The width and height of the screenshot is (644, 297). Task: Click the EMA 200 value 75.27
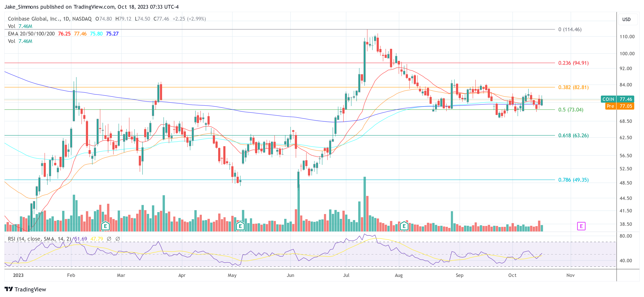tap(112, 34)
